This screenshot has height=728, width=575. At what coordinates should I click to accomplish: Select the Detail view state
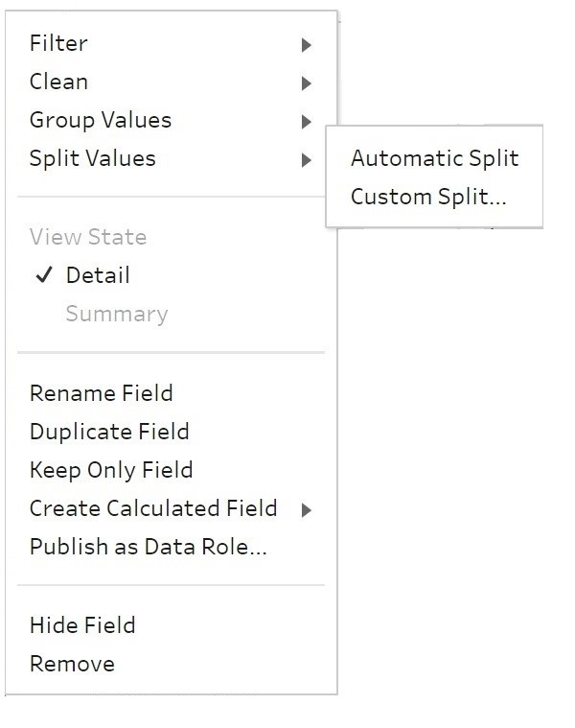point(98,275)
